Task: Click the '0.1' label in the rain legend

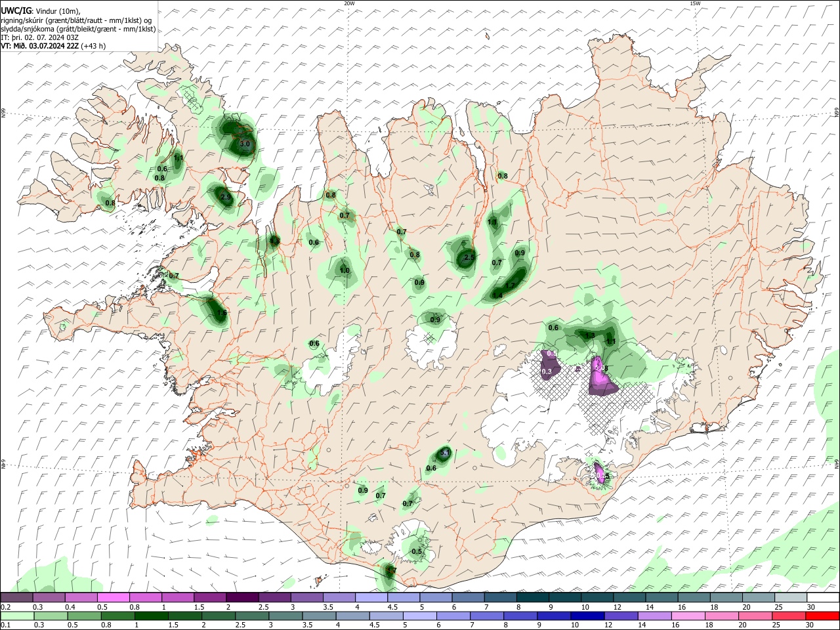Action: point(6,625)
